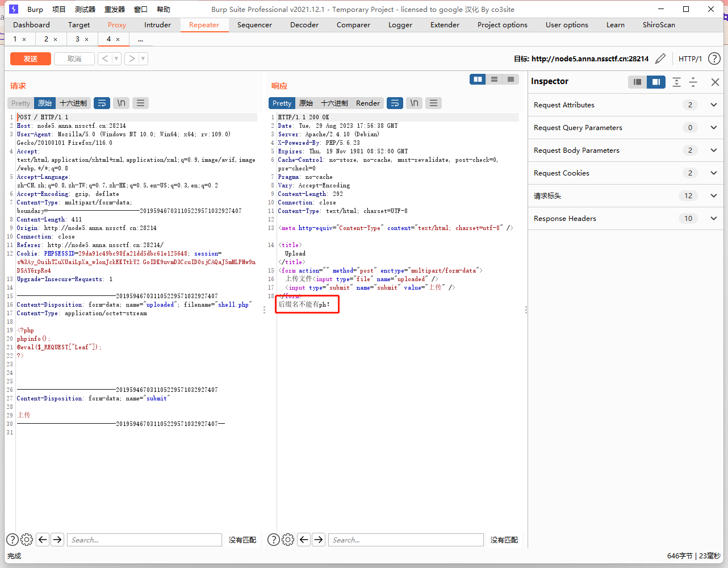
Task: Open response search help icon
Action: point(273,540)
